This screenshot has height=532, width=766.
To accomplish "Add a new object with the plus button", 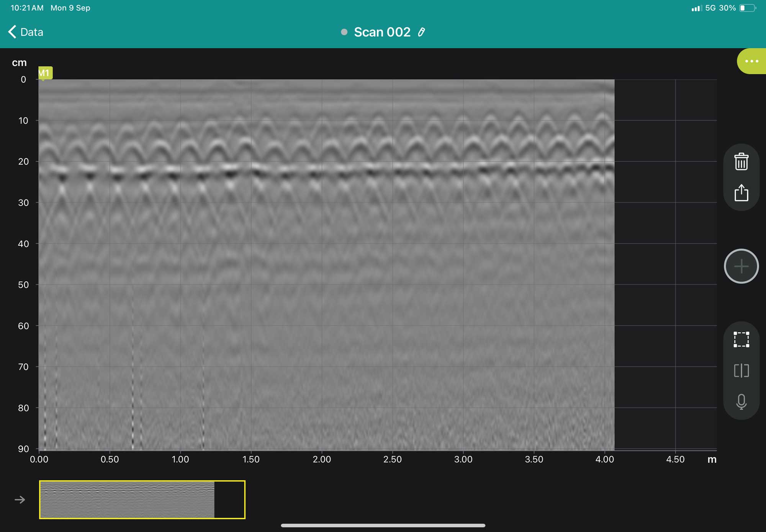I will pyautogui.click(x=741, y=266).
